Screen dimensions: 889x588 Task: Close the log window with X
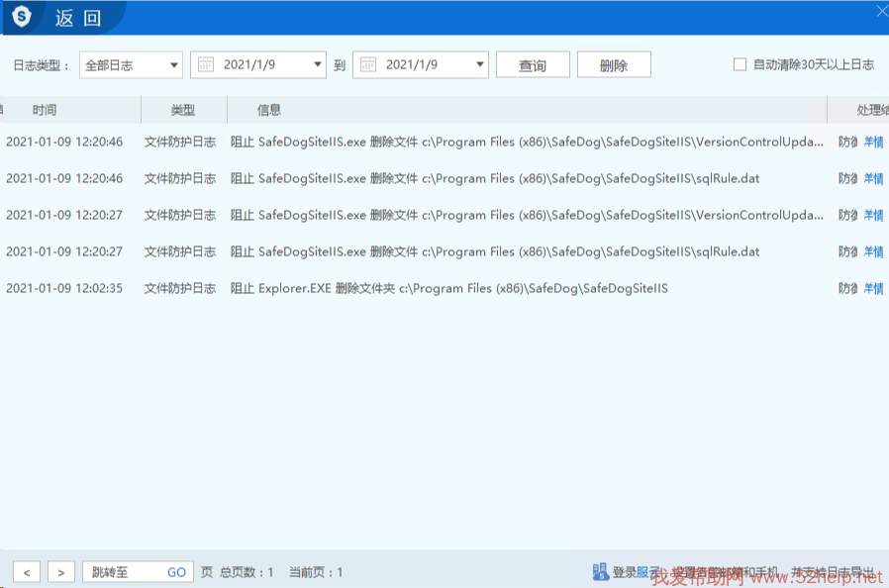880,11
